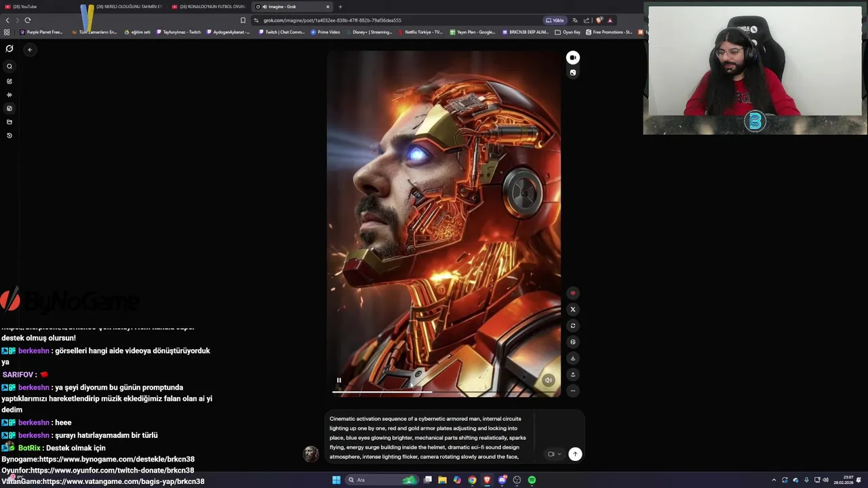Open the more options ellipsis menu
The width and height of the screenshot is (868, 488).
click(x=573, y=391)
